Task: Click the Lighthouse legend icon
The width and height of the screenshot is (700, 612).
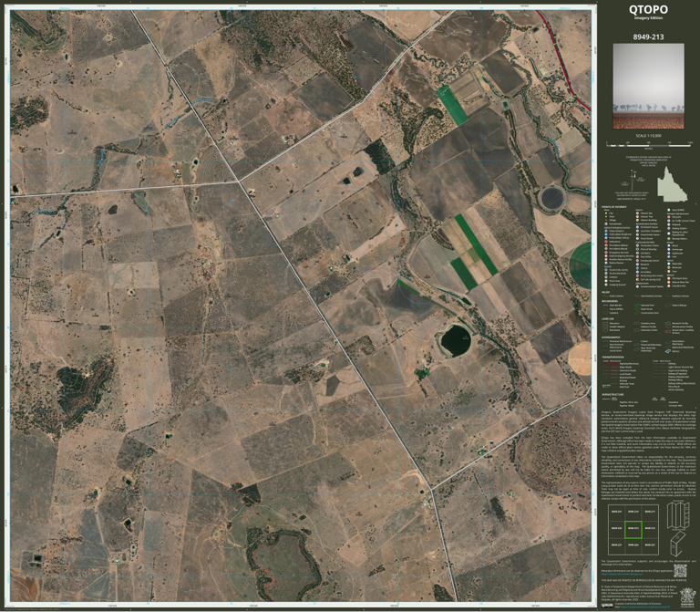Action: coord(669,254)
